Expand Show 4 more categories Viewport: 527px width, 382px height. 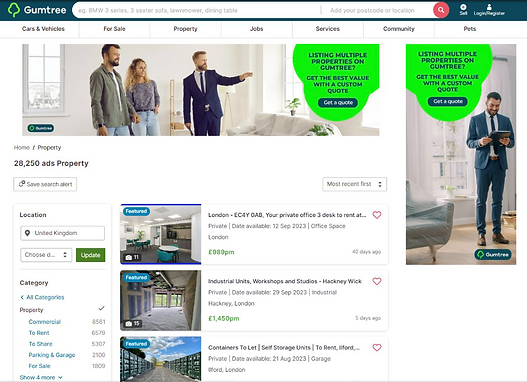pos(41,377)
